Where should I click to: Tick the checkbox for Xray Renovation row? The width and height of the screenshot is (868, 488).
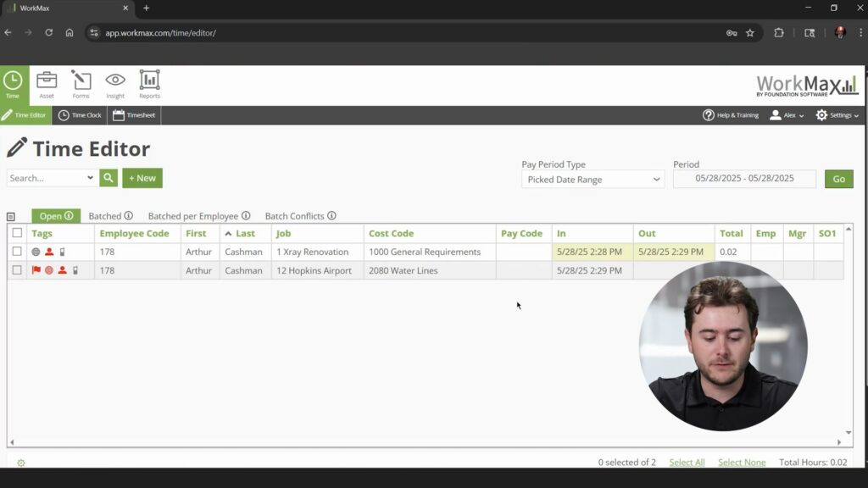click(x=17, y=252)
